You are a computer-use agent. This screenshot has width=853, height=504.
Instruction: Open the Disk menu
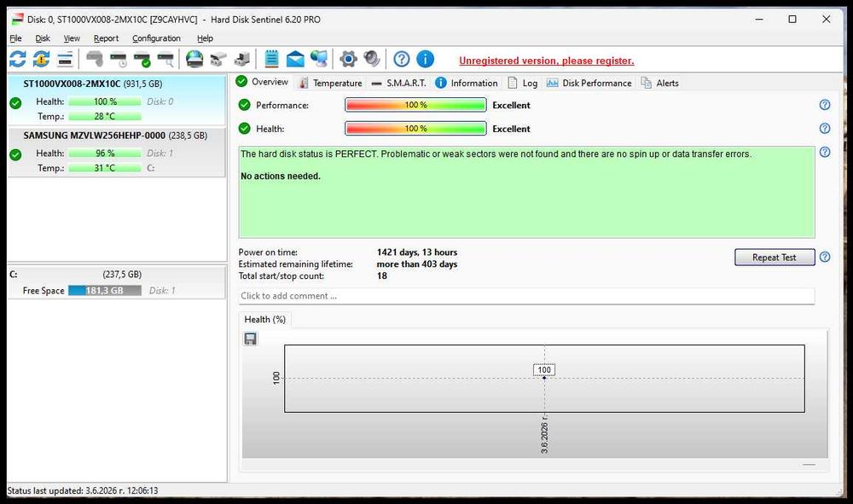43,38
